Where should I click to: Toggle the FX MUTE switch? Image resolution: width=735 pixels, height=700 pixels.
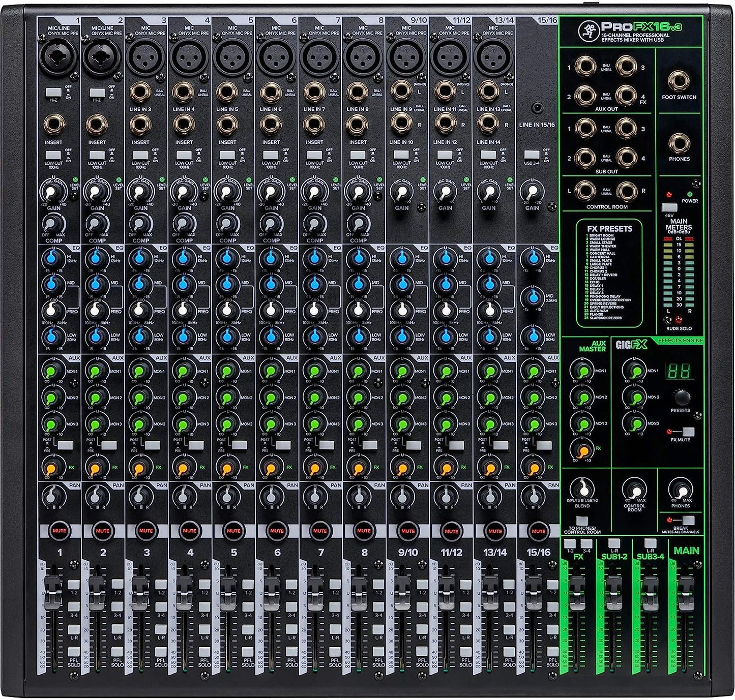687,432
